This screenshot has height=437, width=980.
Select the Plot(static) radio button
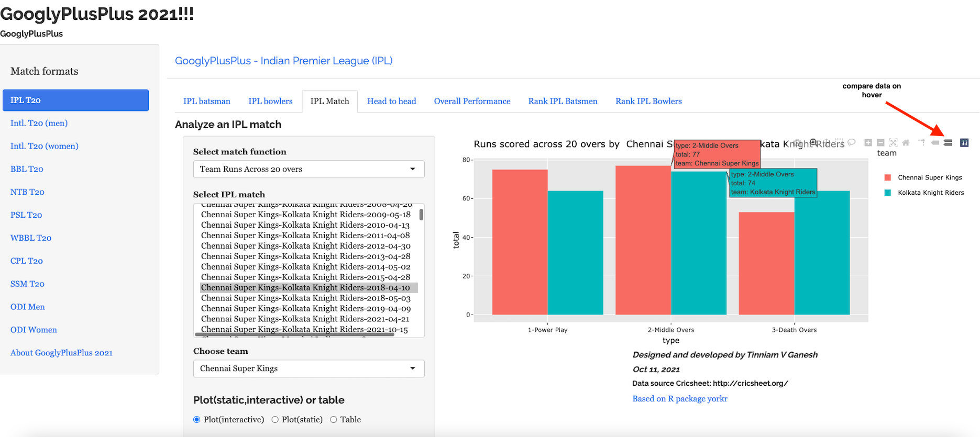pyautogui.click(x=275, y=420)
